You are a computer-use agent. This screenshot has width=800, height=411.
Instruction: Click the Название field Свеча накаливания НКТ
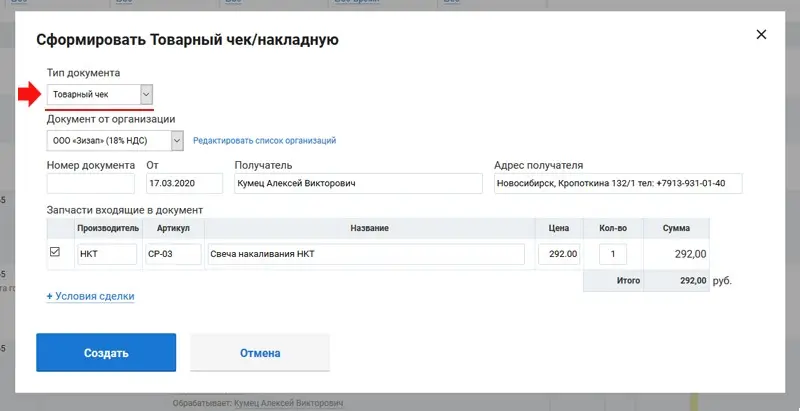[x=366, y=254]
